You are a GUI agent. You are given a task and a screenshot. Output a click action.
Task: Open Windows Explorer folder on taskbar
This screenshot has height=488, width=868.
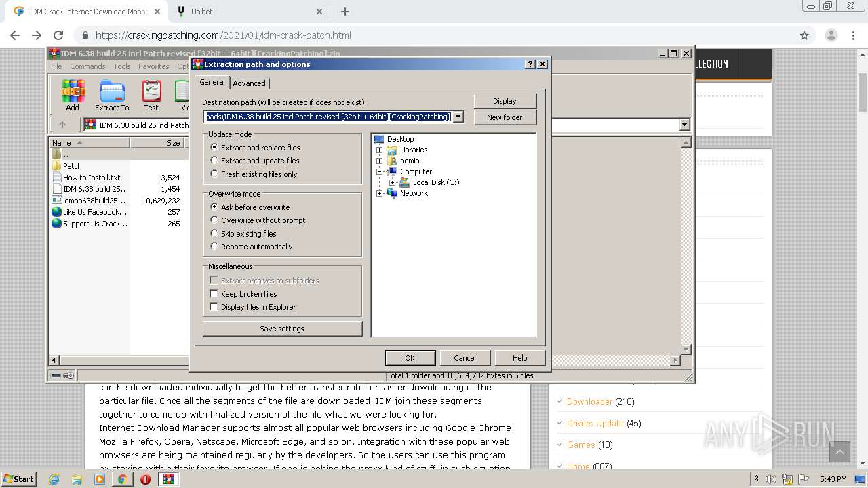click(77, 479)
